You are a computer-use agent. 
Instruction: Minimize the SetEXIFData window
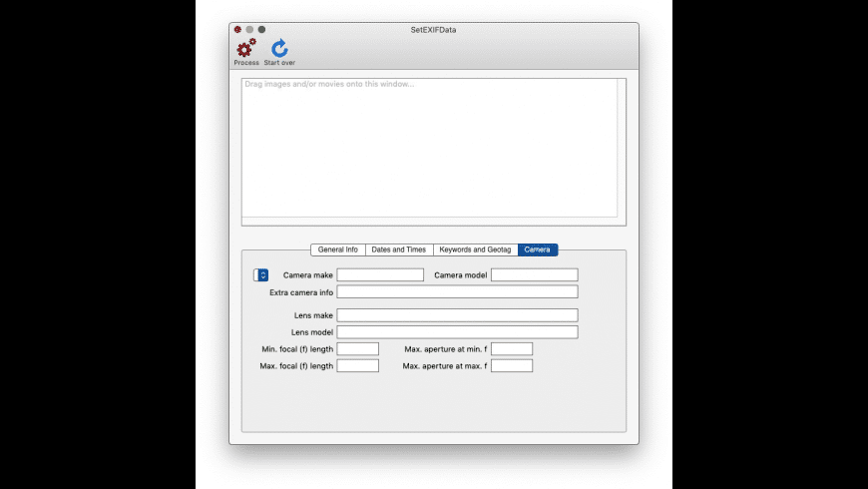click(x=249, y=29)
